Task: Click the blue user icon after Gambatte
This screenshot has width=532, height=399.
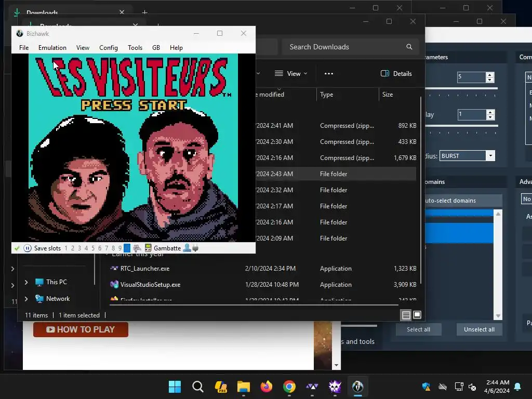Action: click(187, 248)
